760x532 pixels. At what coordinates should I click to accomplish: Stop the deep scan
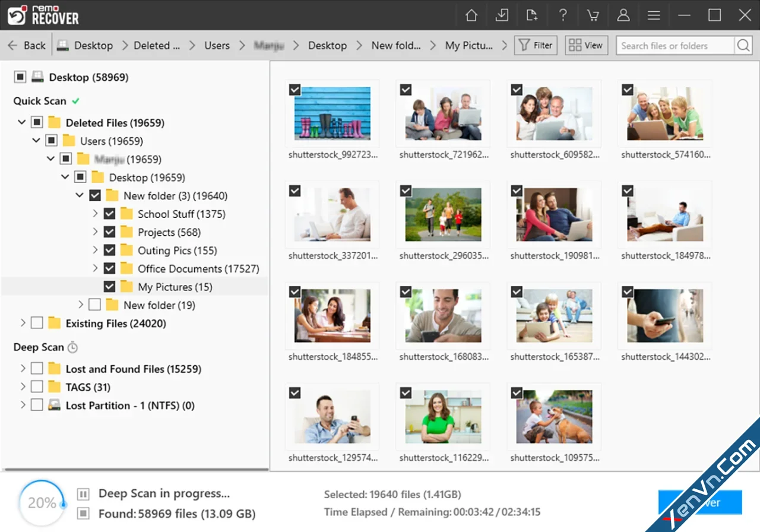point(84,513)
